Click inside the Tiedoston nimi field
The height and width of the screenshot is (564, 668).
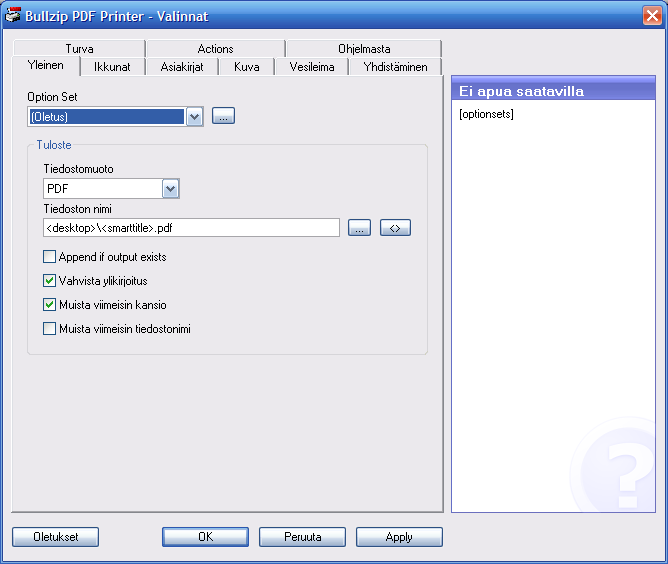coord(191,228)
